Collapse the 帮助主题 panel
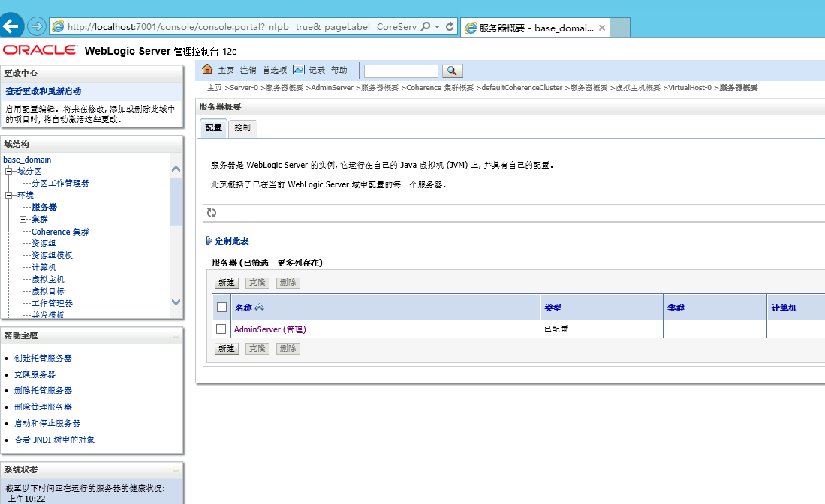This screenshot has width=825, height=504. (176, 334)
